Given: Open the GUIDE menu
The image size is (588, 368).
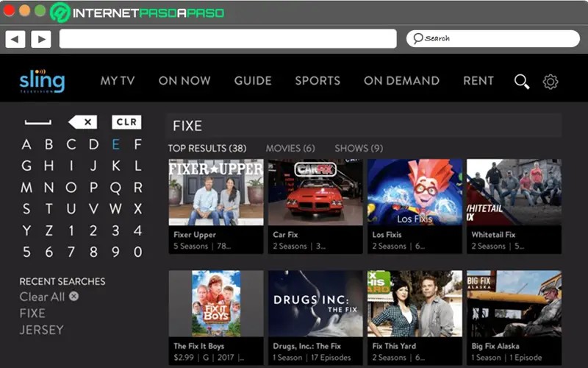Looking at the screenshot, I should point(253,81).
